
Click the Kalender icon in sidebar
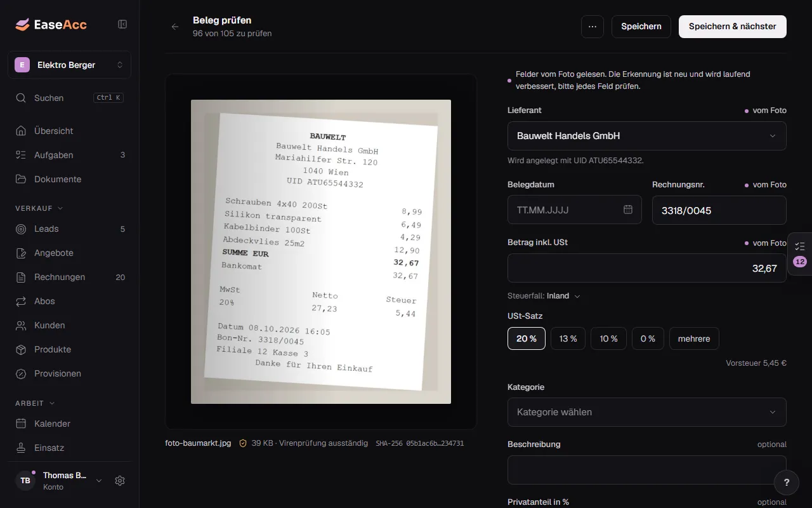coord(22,424)
